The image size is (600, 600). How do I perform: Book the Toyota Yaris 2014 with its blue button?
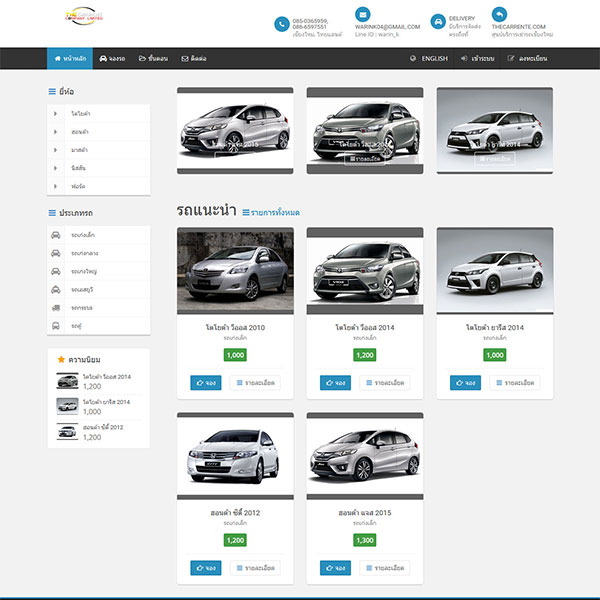465,383
